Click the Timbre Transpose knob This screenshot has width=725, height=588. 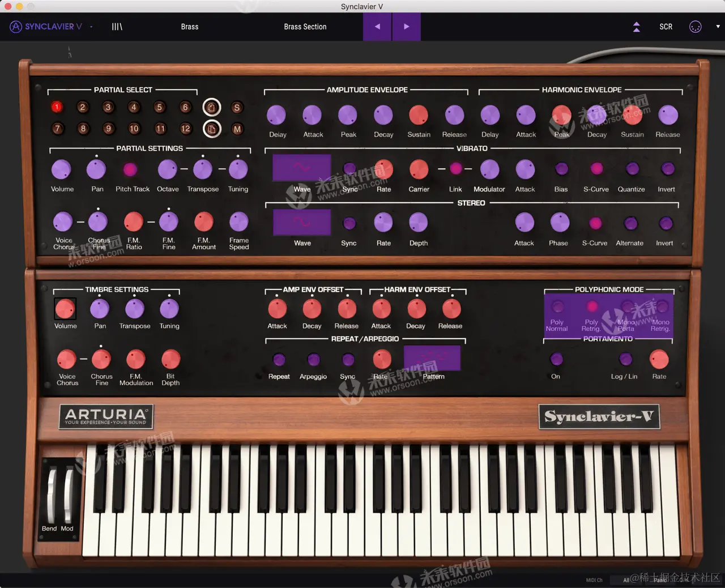[135, 309]
